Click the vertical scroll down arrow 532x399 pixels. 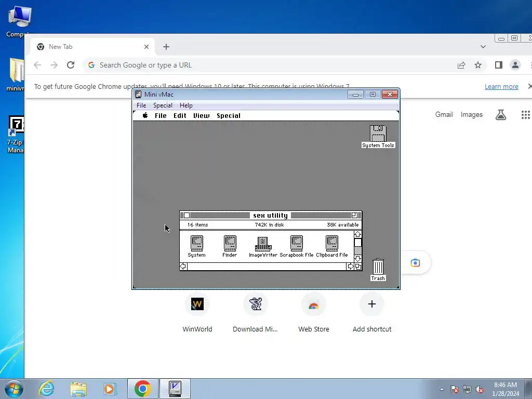tap(357, 259)
